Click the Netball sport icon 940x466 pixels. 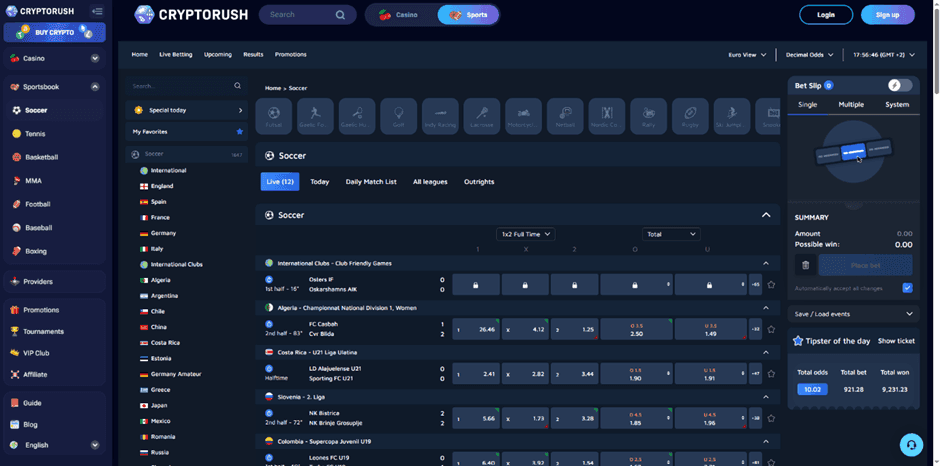click(x=565, y=115)
